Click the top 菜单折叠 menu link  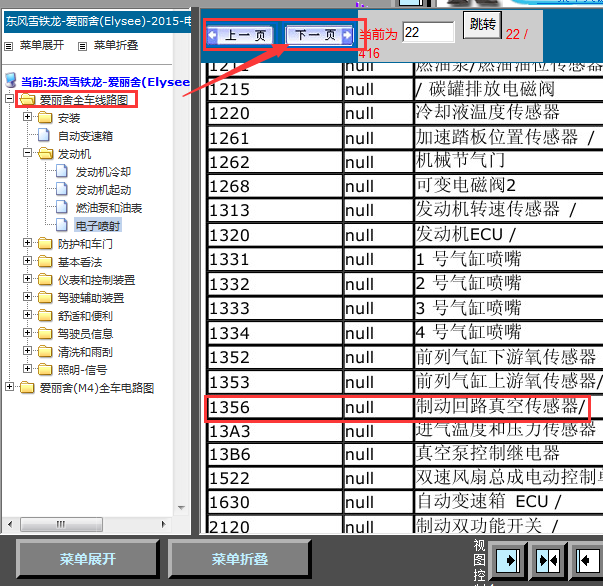pyautogui.click(x=116, y=45)
